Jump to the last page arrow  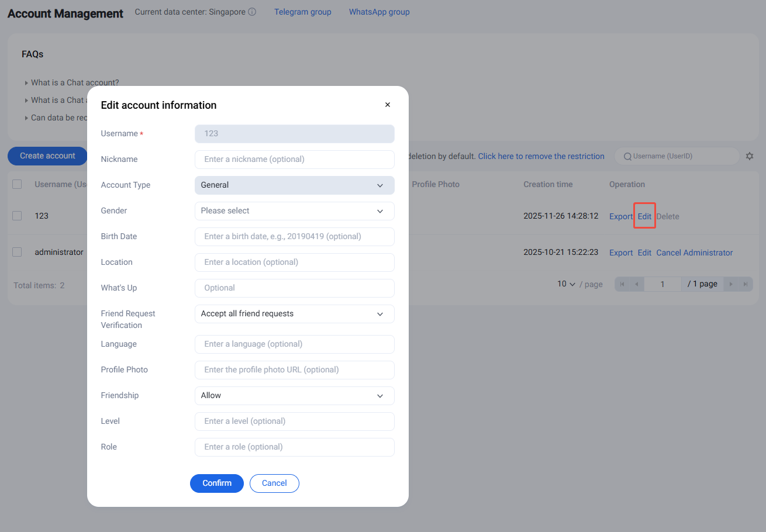click(x=745, y=284)
